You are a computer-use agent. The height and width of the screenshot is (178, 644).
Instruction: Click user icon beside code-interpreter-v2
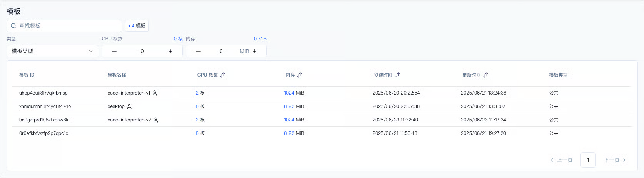tap(156, 120)
